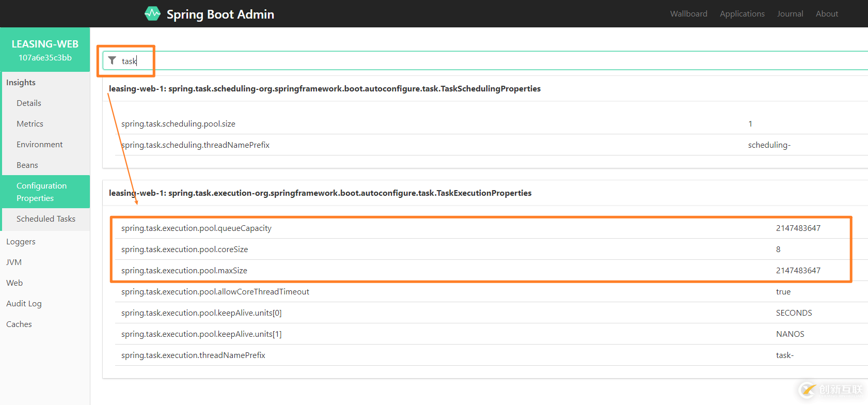Open the Audit Log section

(24, 304)
